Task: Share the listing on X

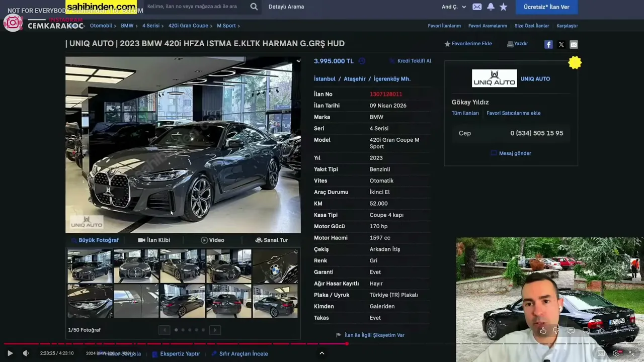Action: coord(561,45)
